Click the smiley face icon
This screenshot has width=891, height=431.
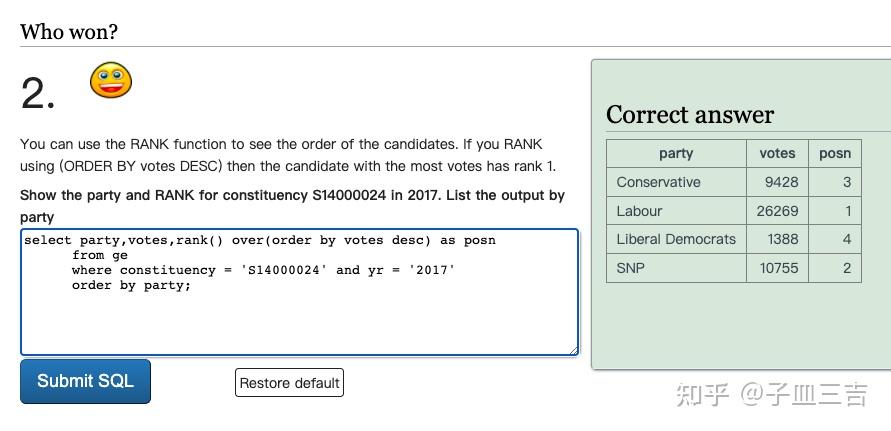(x=110, y=80)
